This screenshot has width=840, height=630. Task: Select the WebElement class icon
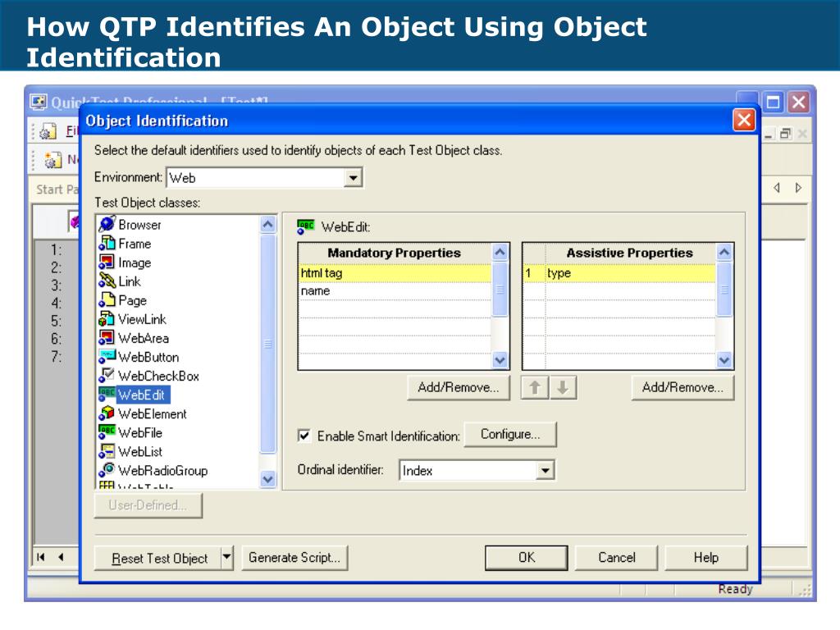(x=107, y=413)
